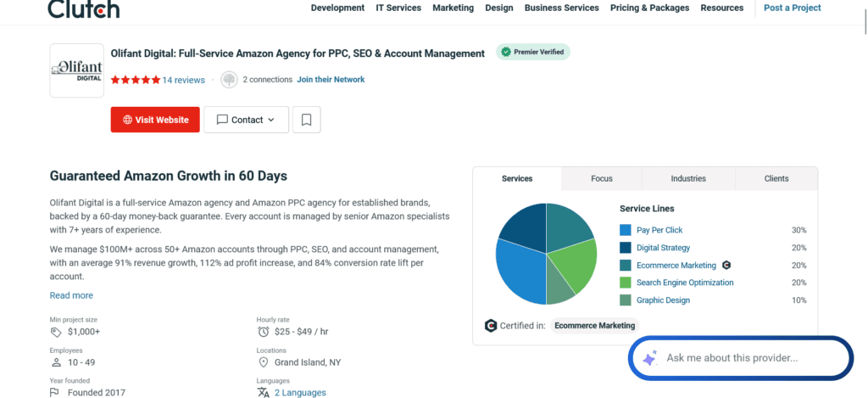Click the Ask me about this provider field
868x398 pixels.
[740, 358]
